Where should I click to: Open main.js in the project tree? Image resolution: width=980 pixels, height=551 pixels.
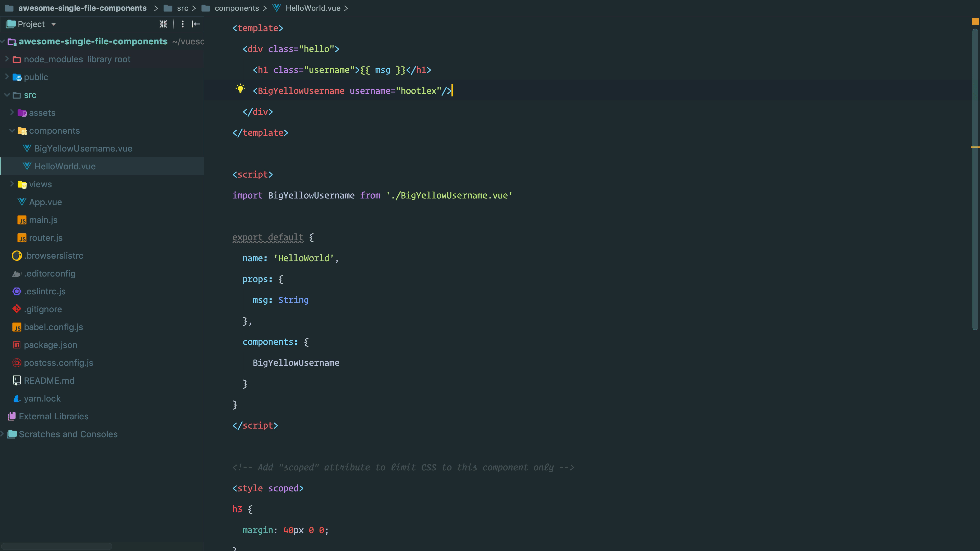coord(43,220)
